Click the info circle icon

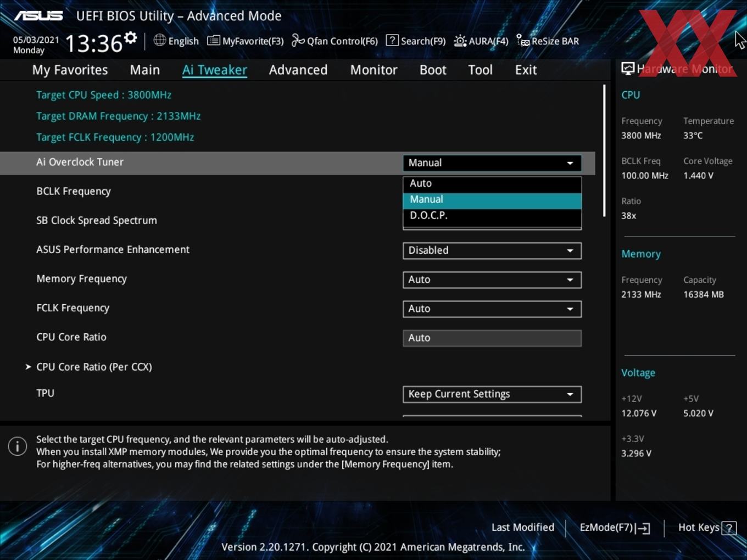tap(18, 446)
